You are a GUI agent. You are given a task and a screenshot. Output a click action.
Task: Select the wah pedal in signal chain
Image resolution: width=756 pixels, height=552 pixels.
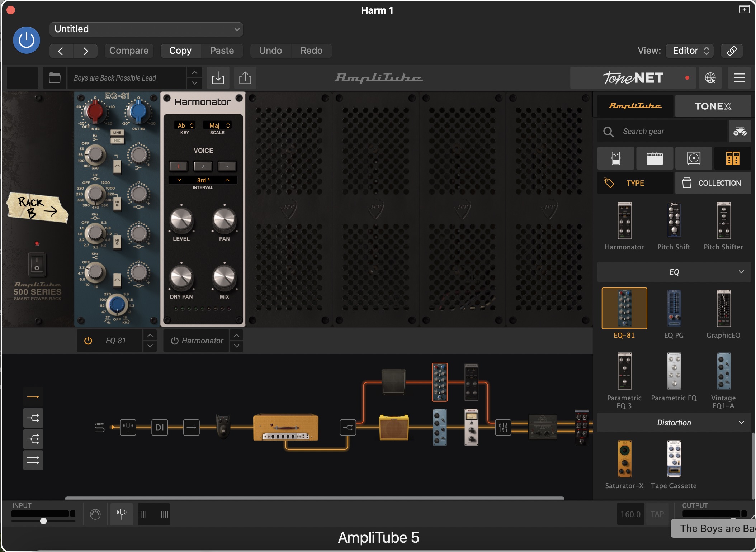(223, 427)
